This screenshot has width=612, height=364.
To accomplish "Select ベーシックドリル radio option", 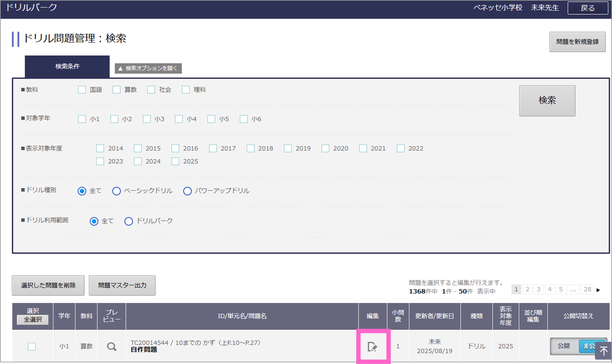I will tap(116, 191).
